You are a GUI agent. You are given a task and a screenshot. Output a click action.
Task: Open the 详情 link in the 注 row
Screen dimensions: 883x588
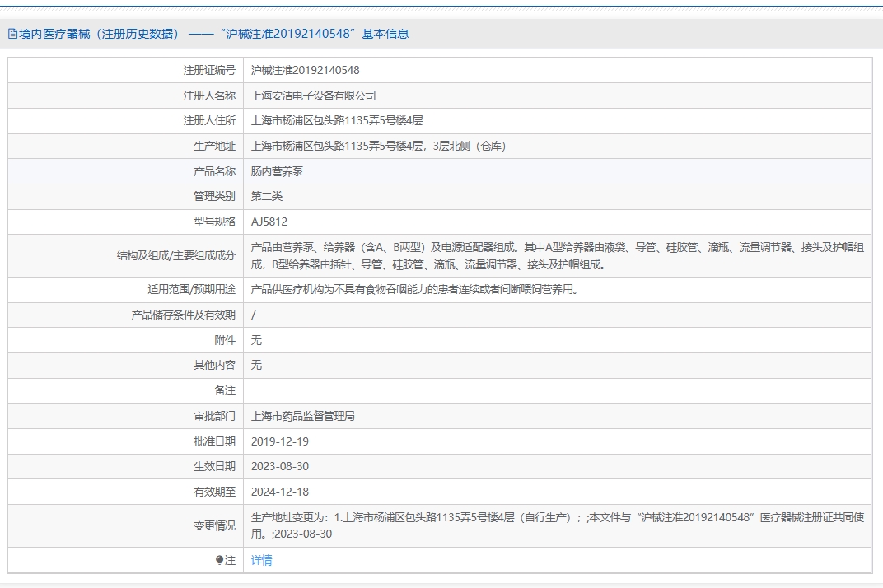261,560
